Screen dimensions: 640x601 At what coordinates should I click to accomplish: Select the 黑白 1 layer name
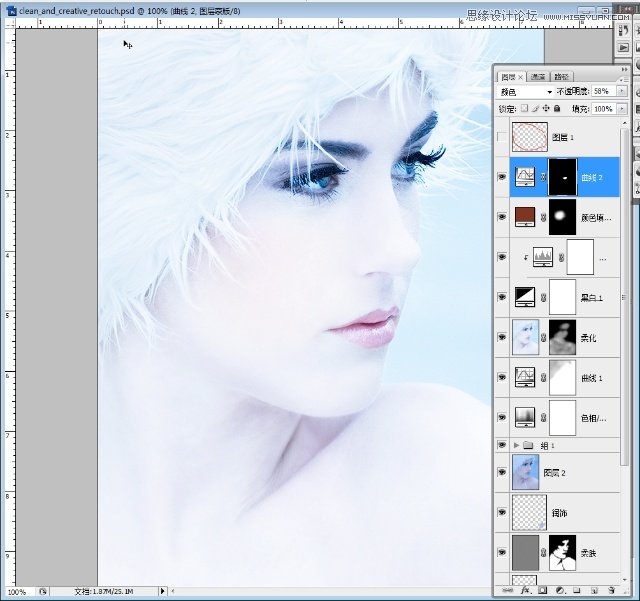point(591,298)
